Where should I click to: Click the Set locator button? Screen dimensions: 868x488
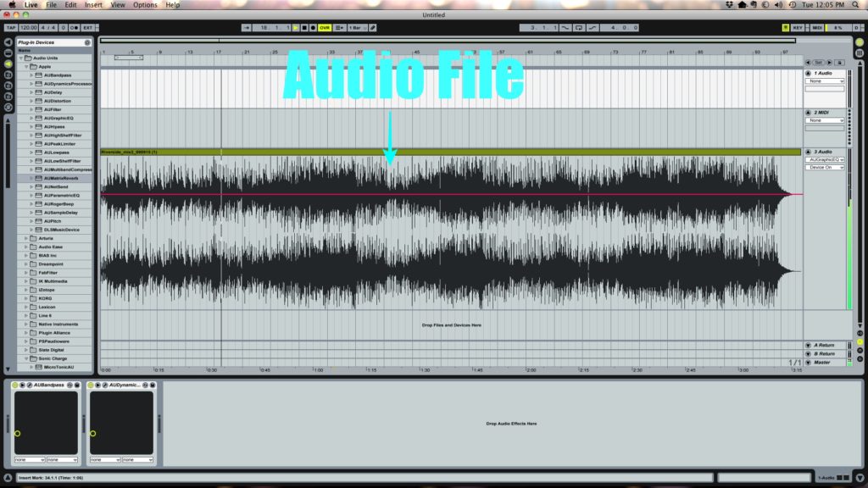coord(819,63)
